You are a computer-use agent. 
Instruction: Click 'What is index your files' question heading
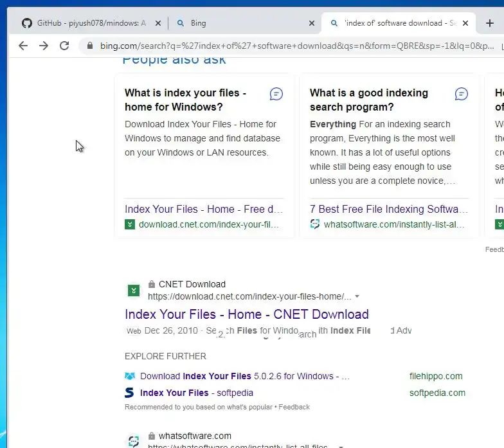(x=185, y=100)
